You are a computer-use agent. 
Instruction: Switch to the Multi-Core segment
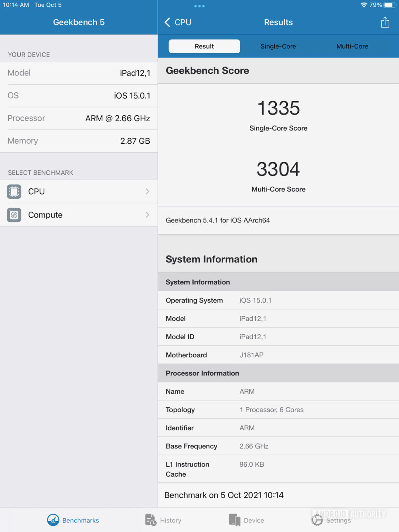pyautogui.click(x=352, y=46)
